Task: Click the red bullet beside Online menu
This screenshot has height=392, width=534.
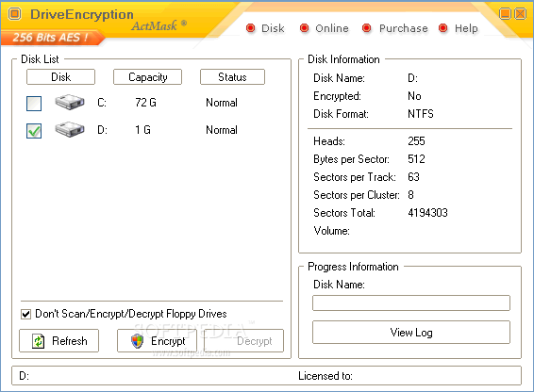Action: coord(304,28)
